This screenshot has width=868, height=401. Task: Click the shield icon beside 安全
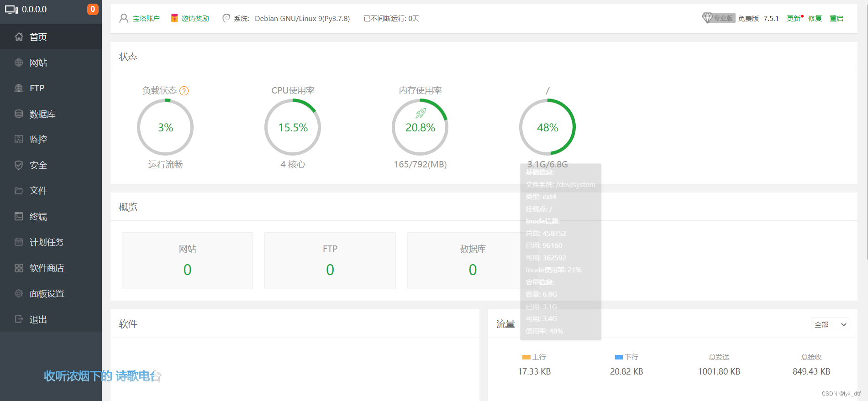point(19,165)
